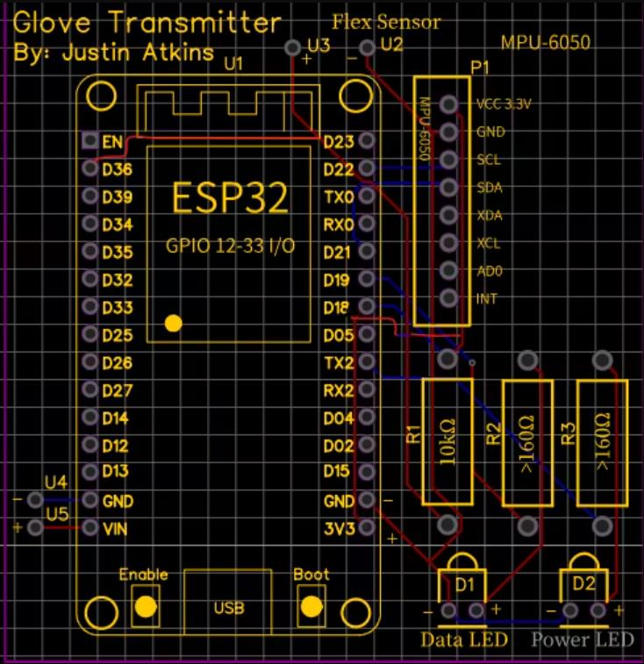Screen dimensions: 644x664
Task: Select the TX0 pin pad
Action: point(367,196)
